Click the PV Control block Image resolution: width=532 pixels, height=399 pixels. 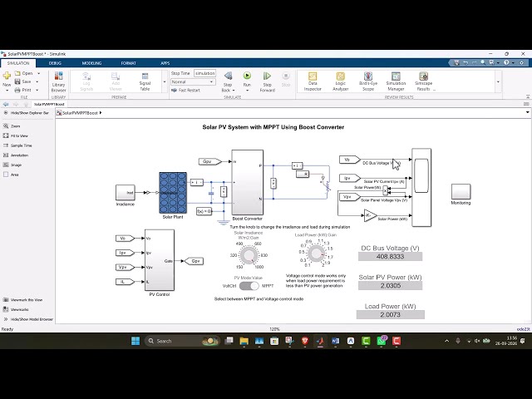(x=160, y=260)
